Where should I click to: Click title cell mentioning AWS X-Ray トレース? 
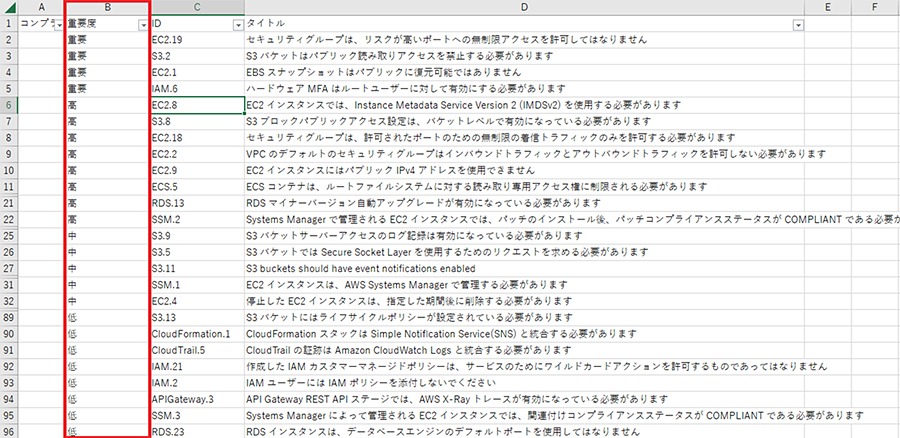click(524, 398)
